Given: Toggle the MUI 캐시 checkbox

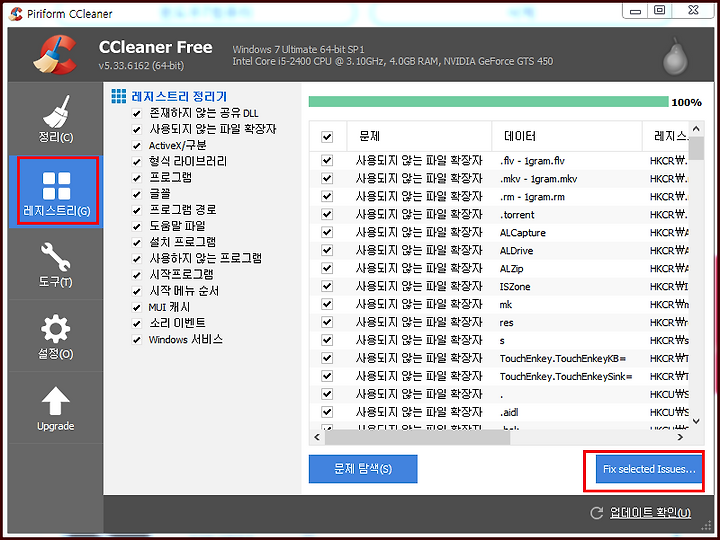Looking at the screenshot, I should point(136,308).
